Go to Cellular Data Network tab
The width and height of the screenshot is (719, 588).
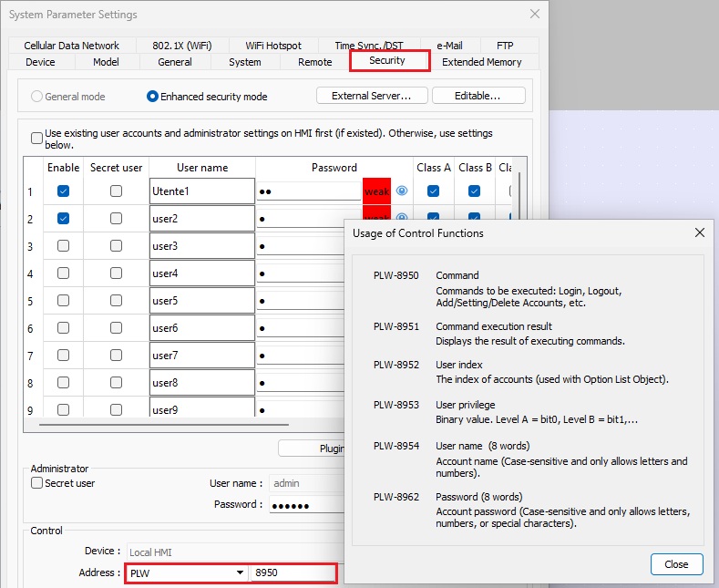[x=72, y=46]
